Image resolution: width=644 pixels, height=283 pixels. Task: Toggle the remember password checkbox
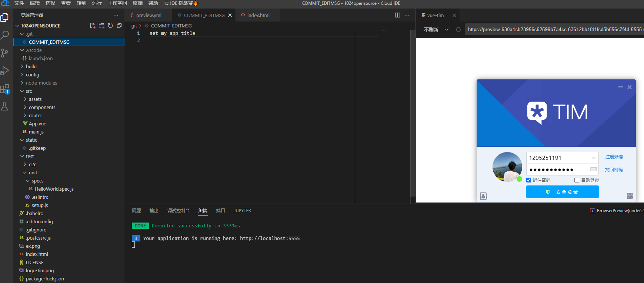[x=528, y=180]
